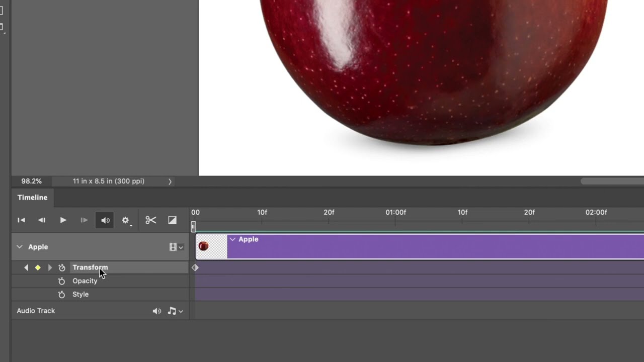Viewport: 644px width, 362px height.
Task: Go to previous Transform keyframe
Action: (26, 267)
